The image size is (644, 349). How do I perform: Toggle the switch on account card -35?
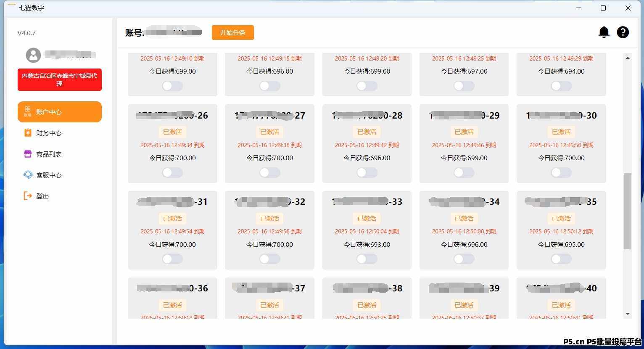pyautogui.click(x=561, y=259)
